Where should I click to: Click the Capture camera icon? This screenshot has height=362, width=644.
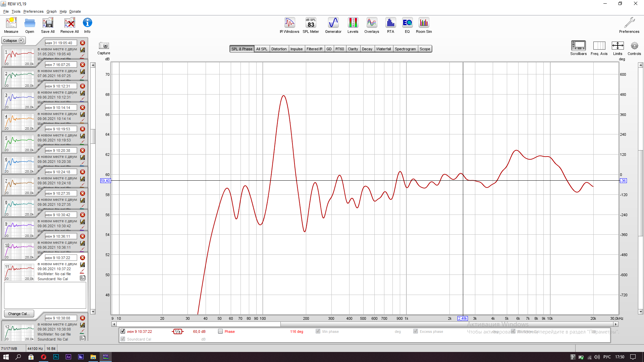point(104,46)
